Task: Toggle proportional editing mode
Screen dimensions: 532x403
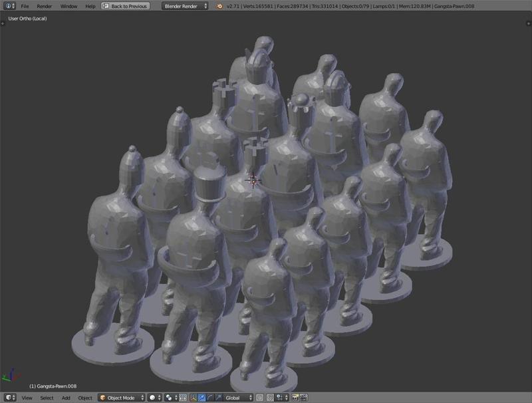Action: tap(259, 398)
